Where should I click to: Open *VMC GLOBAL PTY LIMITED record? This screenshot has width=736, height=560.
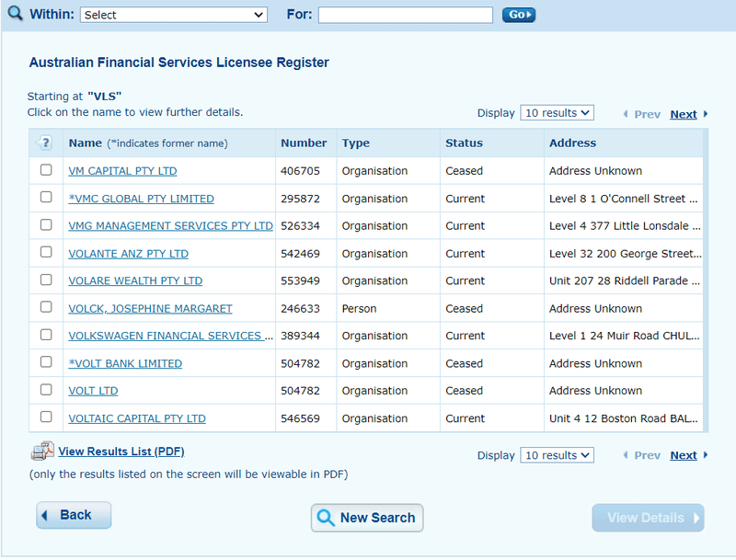(x=142, y=199)
